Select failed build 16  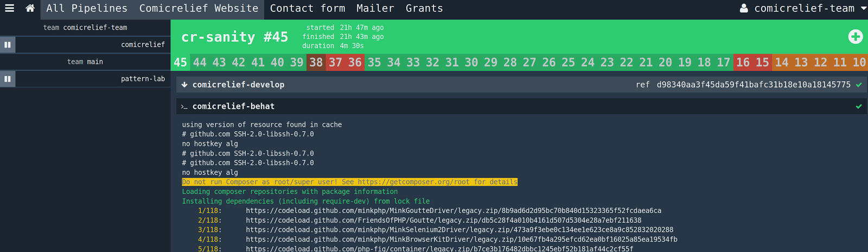click(x=743, y=62)
